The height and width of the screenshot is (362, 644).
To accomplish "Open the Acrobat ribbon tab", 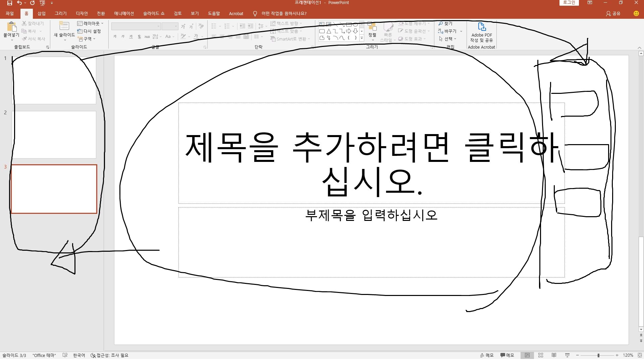I will [x=236, y=13].
